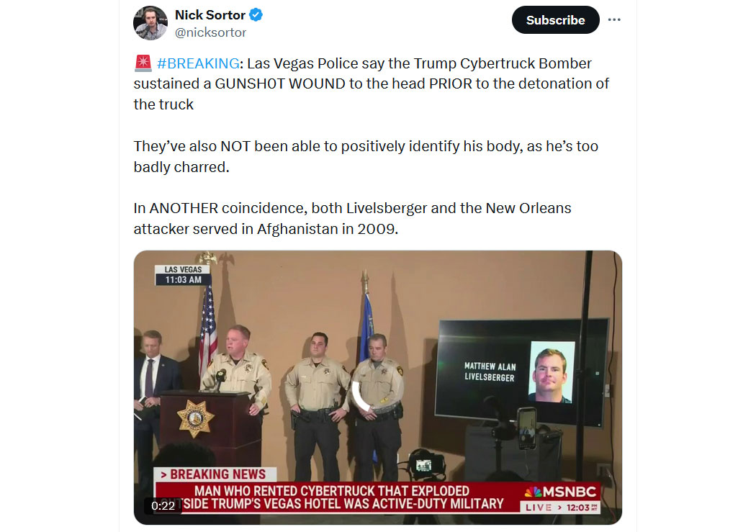Click the blue verified badge icon

pos(256,15)
